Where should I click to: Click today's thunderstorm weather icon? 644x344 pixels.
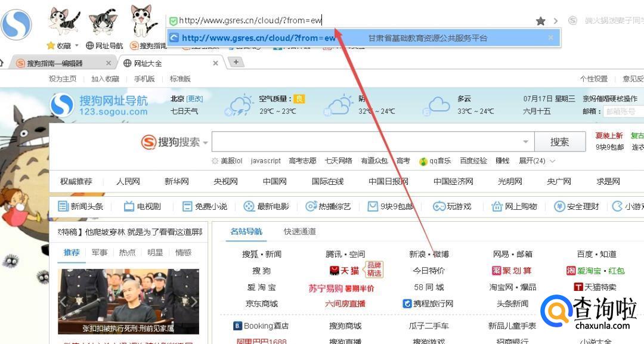tap(240, 106)
